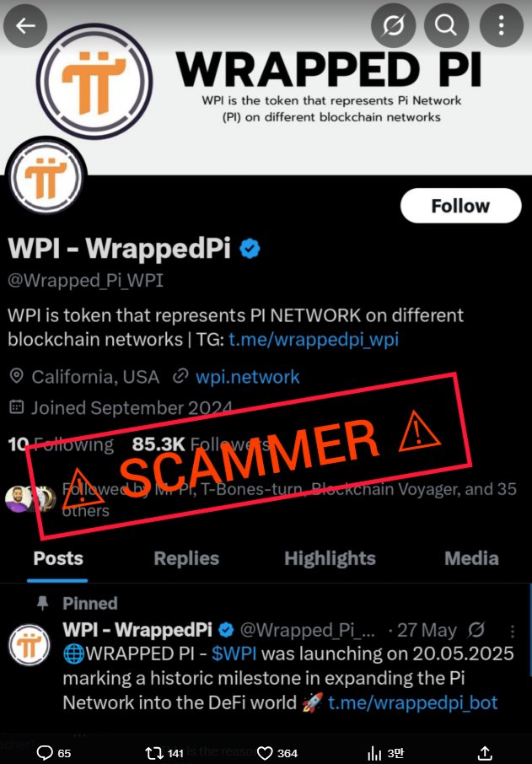View the 10 Following list
Screen dimensions: 532x764
coord(61,444)
